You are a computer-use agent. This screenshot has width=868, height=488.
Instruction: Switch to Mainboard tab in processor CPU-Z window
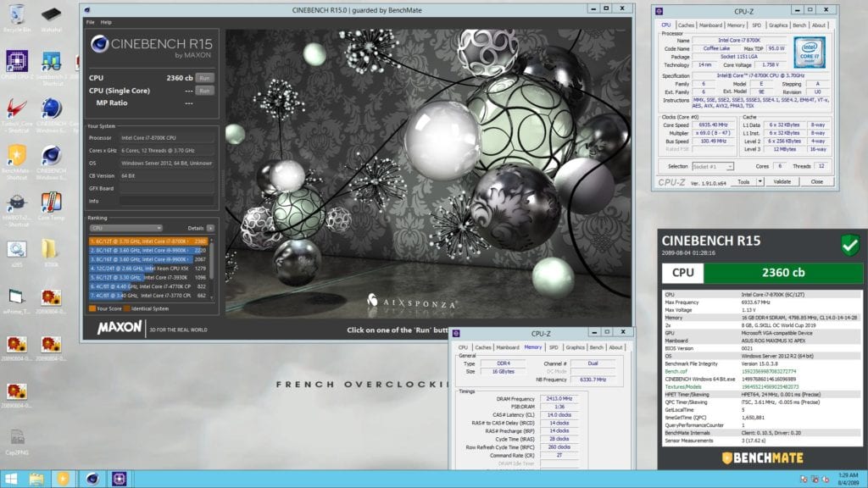(711, 25)
